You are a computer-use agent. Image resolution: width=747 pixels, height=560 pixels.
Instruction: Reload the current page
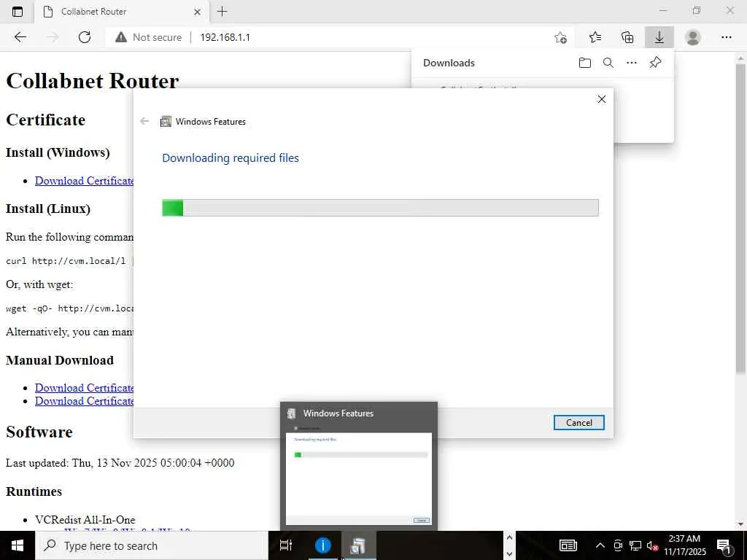pyautogui.click(x=85, y=37)
